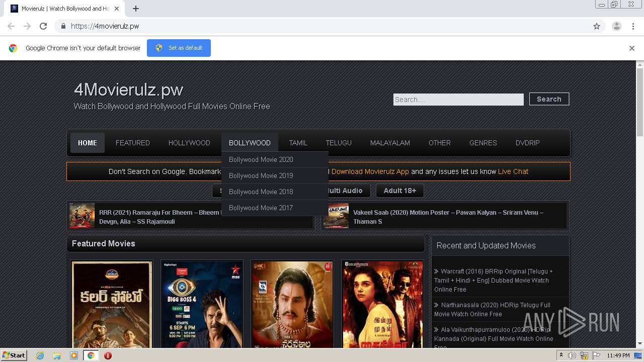The width and height of the screenshot is (644, 362).
Task: Open Ala Vaikunthapurramuloo (2020) HDRip link
Action: [x=494, y=338]
